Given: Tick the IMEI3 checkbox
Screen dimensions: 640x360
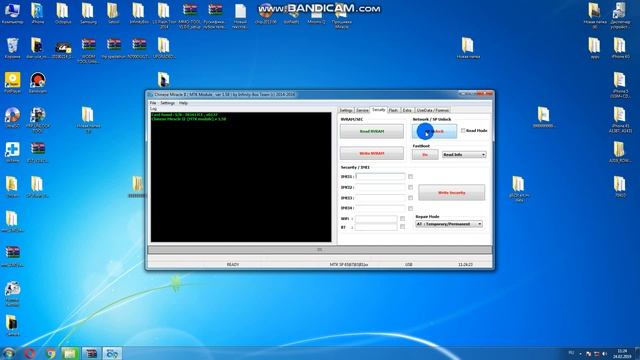Looking at the screenshot, I should (411, 198).
